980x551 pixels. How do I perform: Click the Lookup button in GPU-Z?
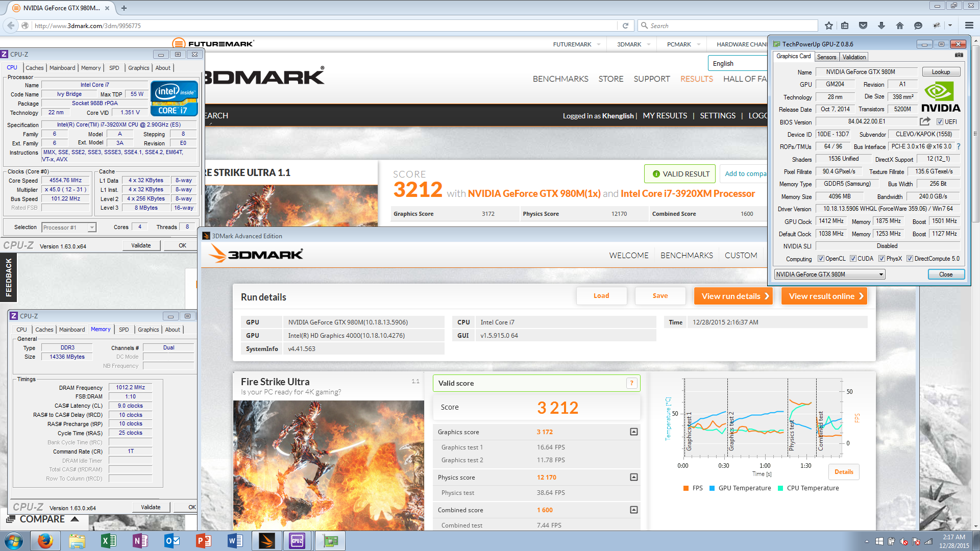(x=941, y=72)
